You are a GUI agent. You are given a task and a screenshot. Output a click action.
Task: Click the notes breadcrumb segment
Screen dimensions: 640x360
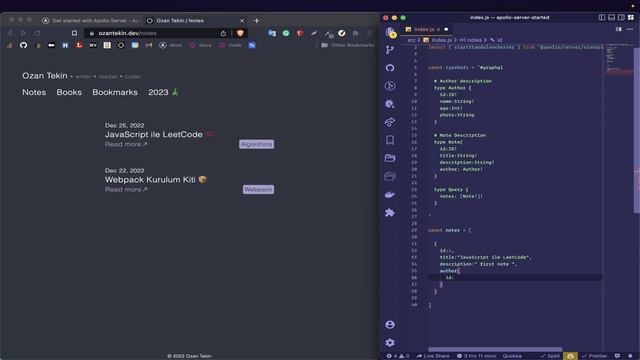point(471,40)
